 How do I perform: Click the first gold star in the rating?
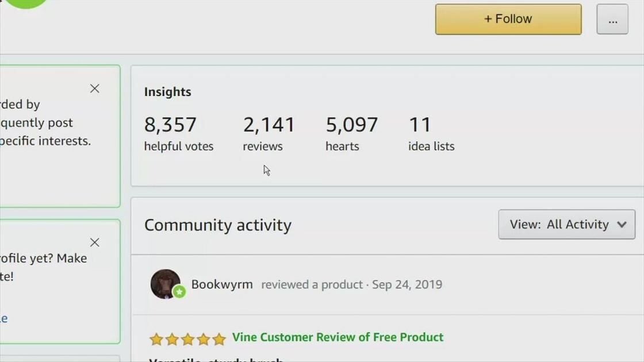[156, 339]
